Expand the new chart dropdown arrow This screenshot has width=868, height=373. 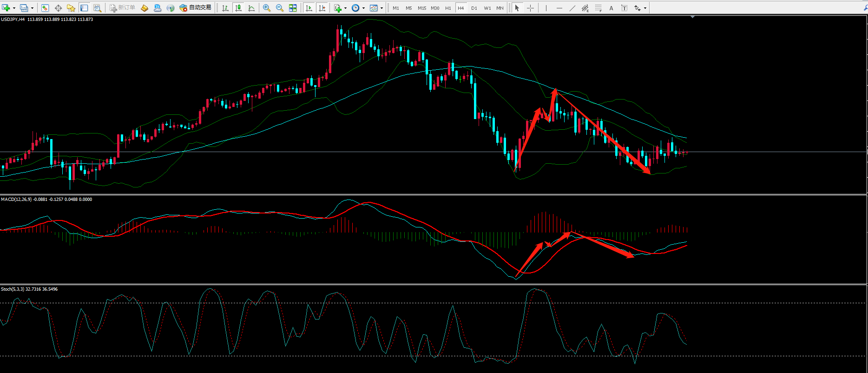point(14,8)
